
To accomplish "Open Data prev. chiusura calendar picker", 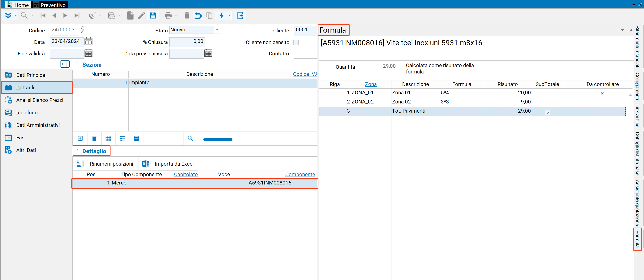I will tap(208, 53).
